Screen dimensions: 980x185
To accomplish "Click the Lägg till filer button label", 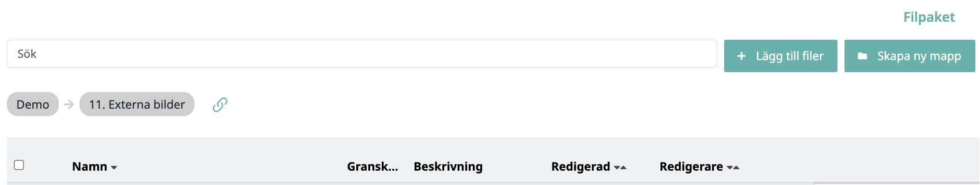I will [790, 56].
